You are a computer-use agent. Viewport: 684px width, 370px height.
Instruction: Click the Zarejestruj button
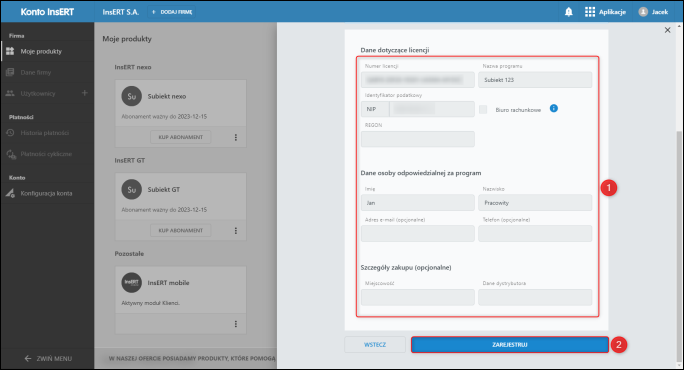tap(510, 345)
